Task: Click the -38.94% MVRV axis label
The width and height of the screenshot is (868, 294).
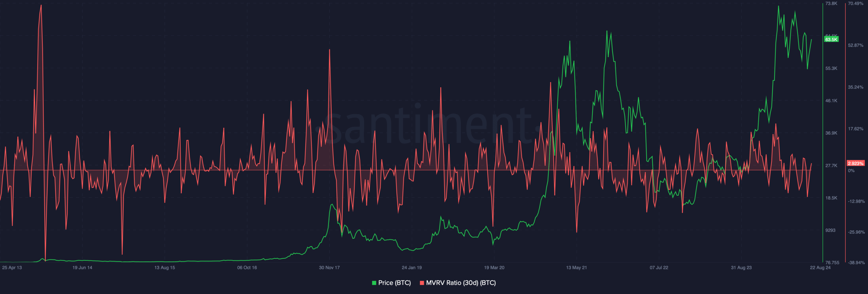Action: [x=856, y=262]
